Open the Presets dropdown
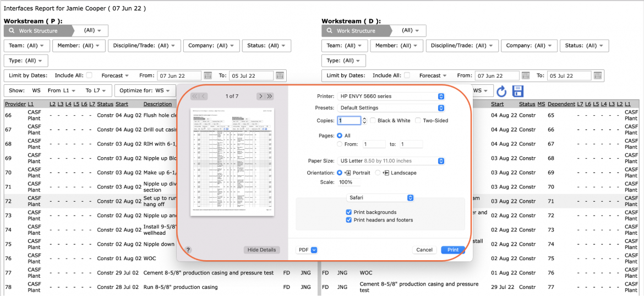Viewport: 644px width, 296px height. coord(391,107)
